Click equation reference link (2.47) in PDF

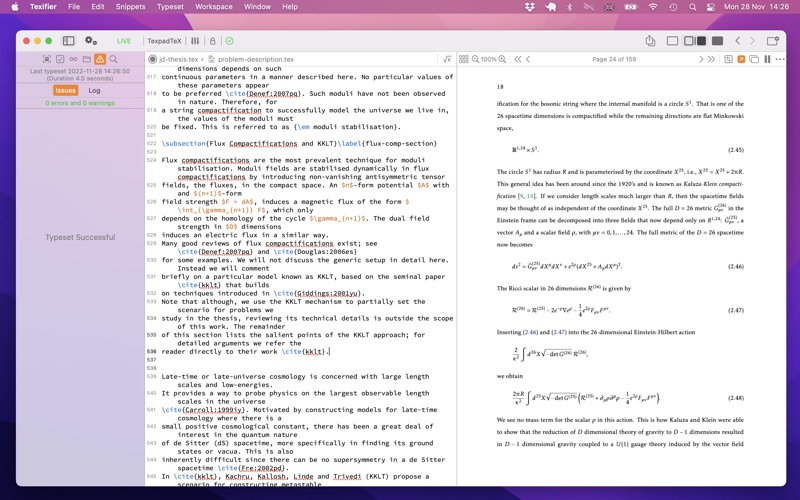(559, 332)
